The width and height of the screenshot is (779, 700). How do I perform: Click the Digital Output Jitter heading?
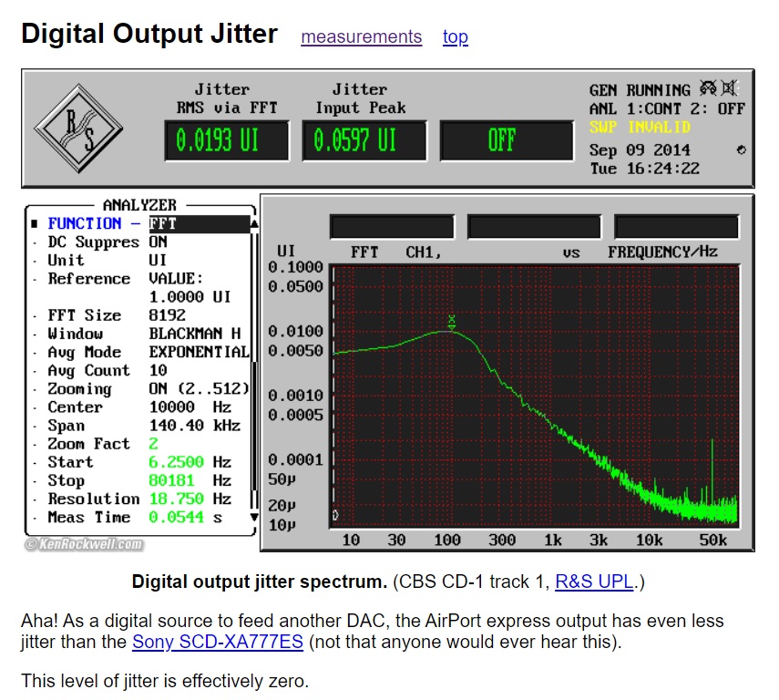point(149,34)
